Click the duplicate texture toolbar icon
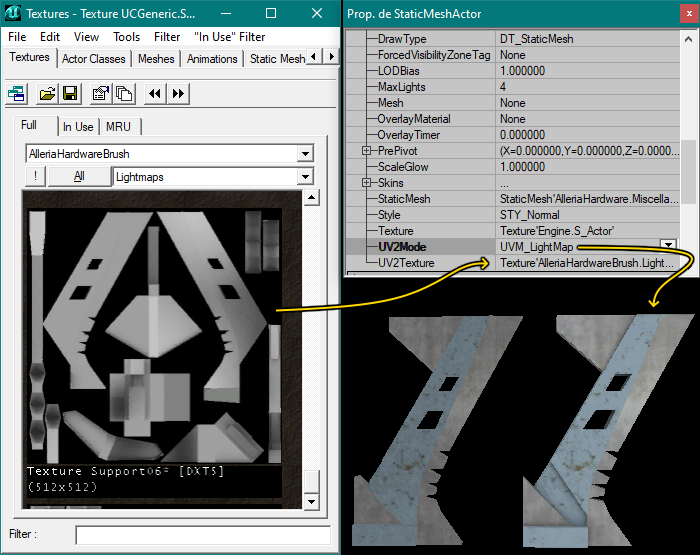700x555 pixels. click(x=124, y=93)
